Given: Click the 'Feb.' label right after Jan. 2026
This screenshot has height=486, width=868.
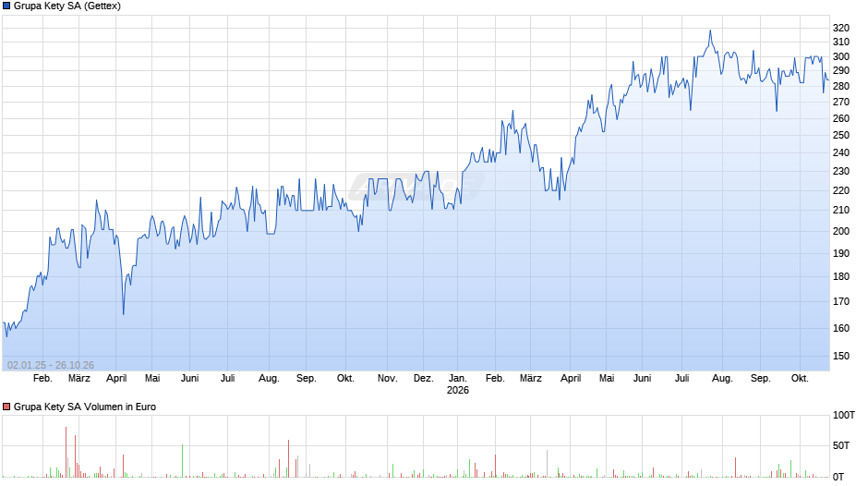Looking at the screenshot, I should (495, 379).
